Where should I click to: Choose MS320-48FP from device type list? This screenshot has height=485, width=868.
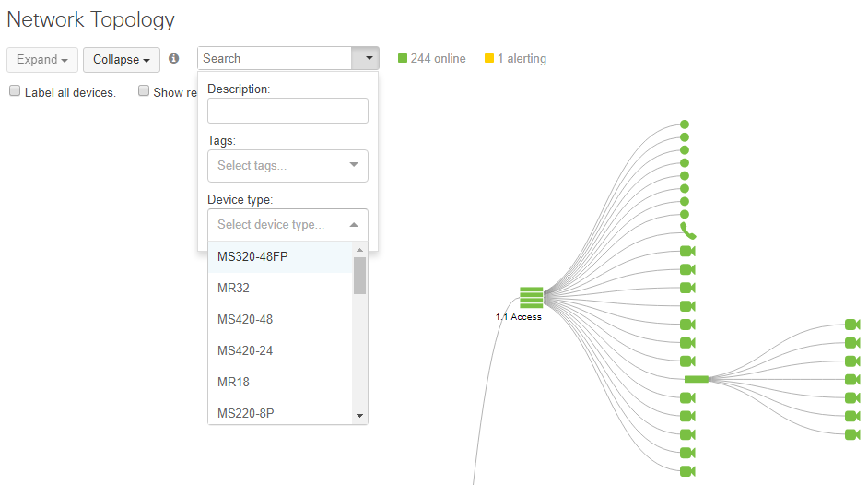280,257
